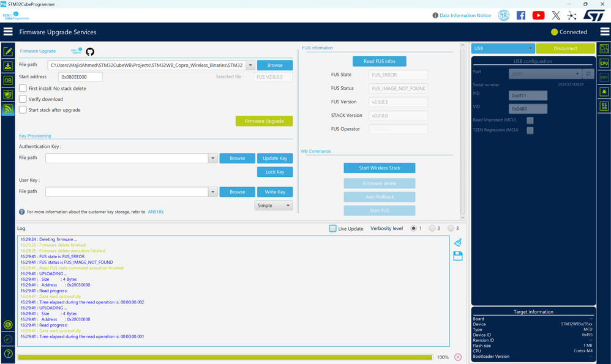The width and height of the screenshot is (611, 364).
Task: Open ST community network icon in header
Action: click(x=572, y=15)
